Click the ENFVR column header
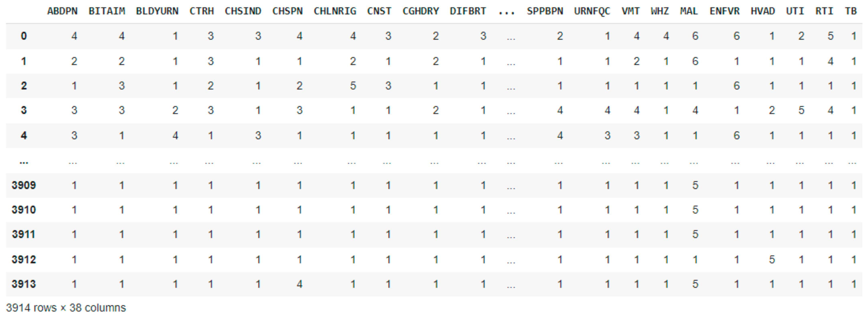 click(x=725, y=11)
